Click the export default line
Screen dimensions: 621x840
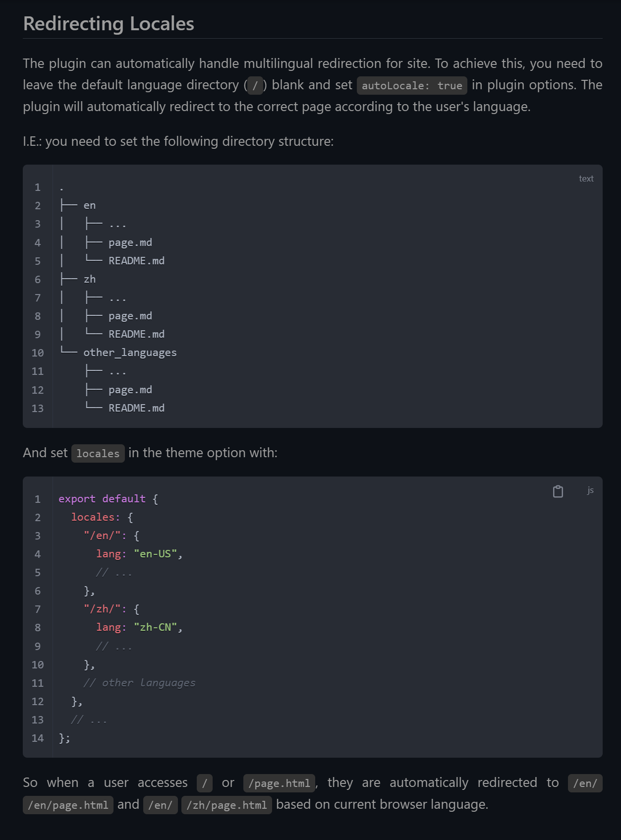tap(108, 499)
